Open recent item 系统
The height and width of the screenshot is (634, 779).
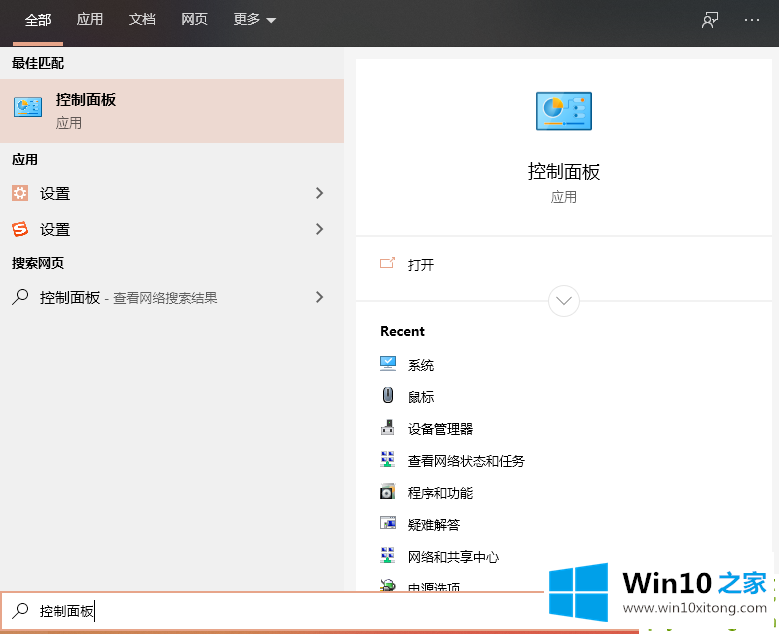point(421,365)
